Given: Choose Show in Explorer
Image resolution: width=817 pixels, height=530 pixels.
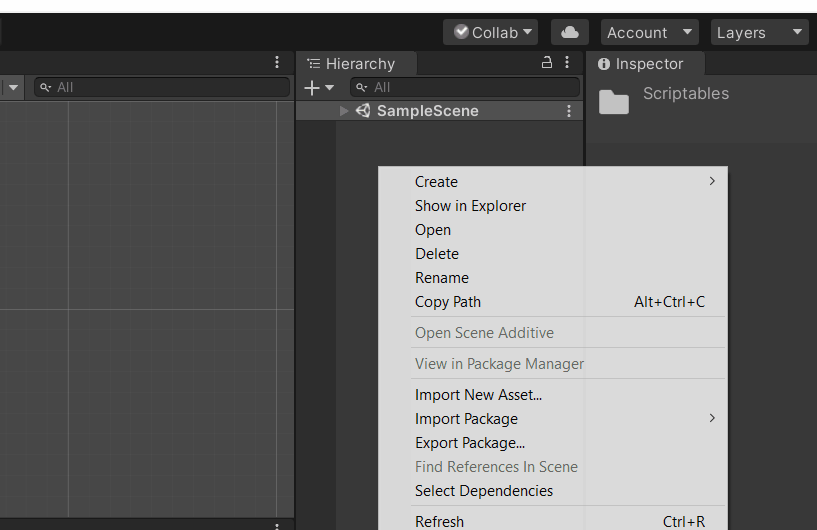Looking at the screenshot, I should coord(553,206).
